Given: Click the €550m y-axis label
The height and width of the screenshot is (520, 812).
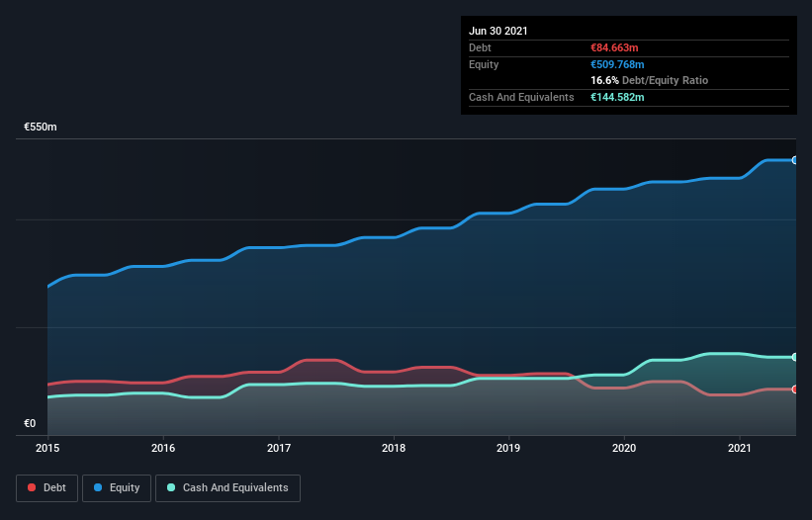Looking at the screenshot, I should pos(41,127).
